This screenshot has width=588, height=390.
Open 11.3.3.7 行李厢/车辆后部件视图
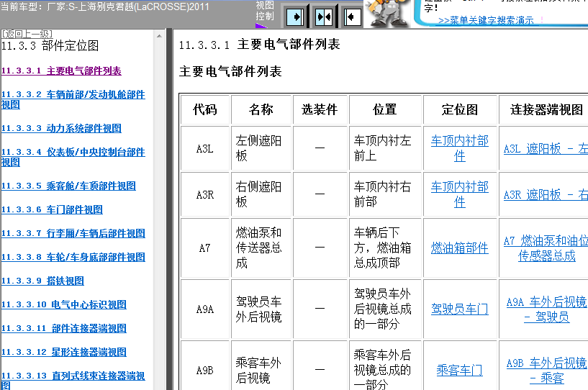click(x=73, y=233)
